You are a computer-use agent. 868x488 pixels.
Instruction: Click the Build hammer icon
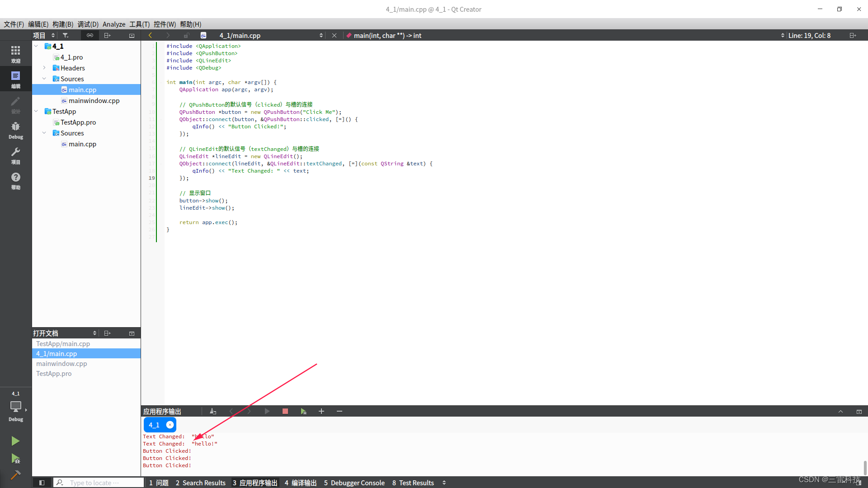tap(15, 475)
